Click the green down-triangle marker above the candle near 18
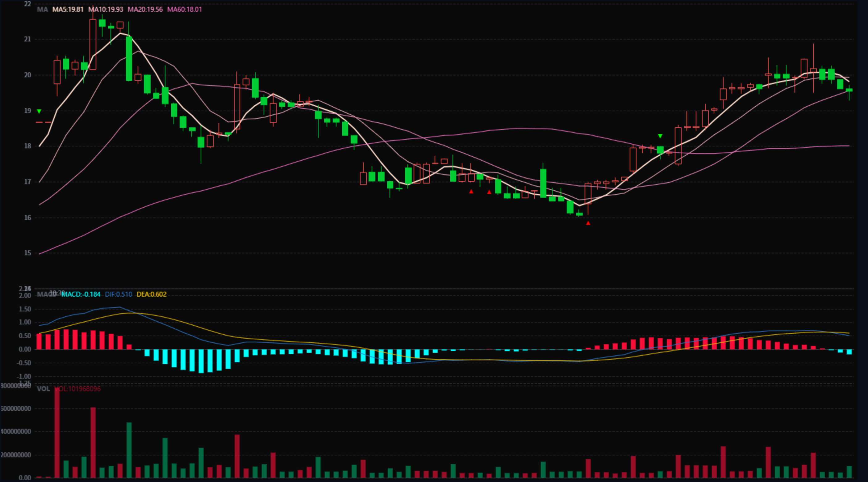Screen dimensions: 868x482 pyautogui.click(x=660, y=136)
